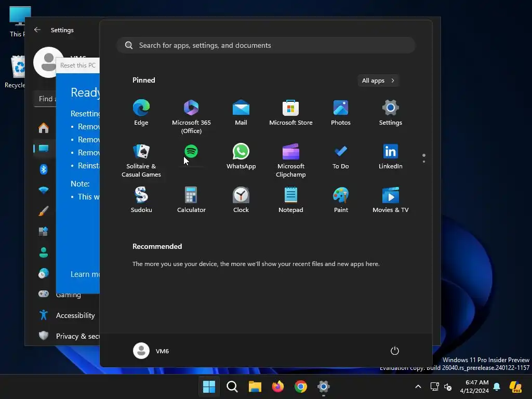Click the Learn more link in Reset dialog

85,274
